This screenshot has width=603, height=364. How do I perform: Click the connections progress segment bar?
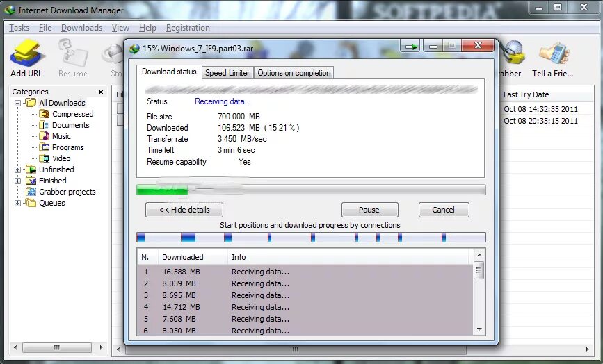click(x=311, y=238)
